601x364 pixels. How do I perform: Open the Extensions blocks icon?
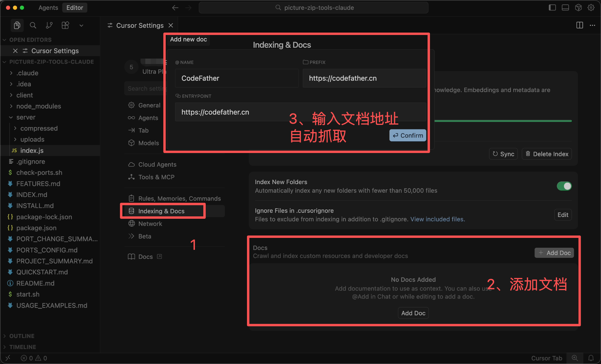pyautogui.click(x=65, y=25)
